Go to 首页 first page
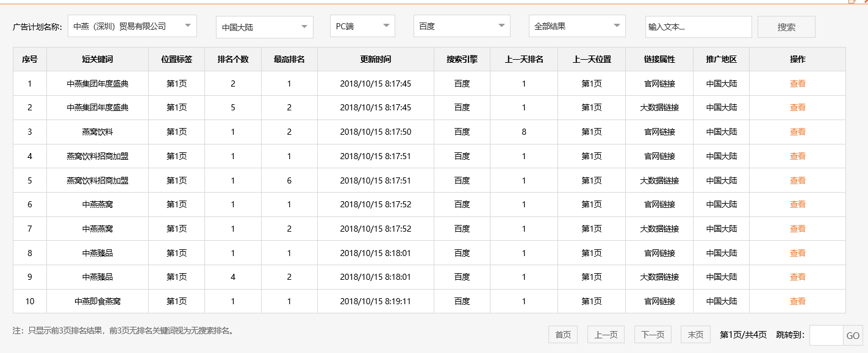Image resolution: width=868 pixels, height=353 pixels. (x=562, y=334)
